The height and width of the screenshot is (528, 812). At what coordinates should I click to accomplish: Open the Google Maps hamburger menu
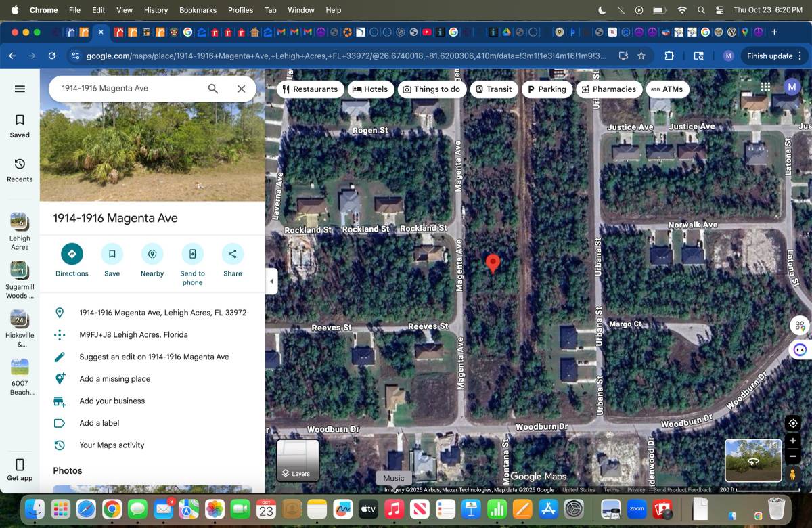click(20, 89)
